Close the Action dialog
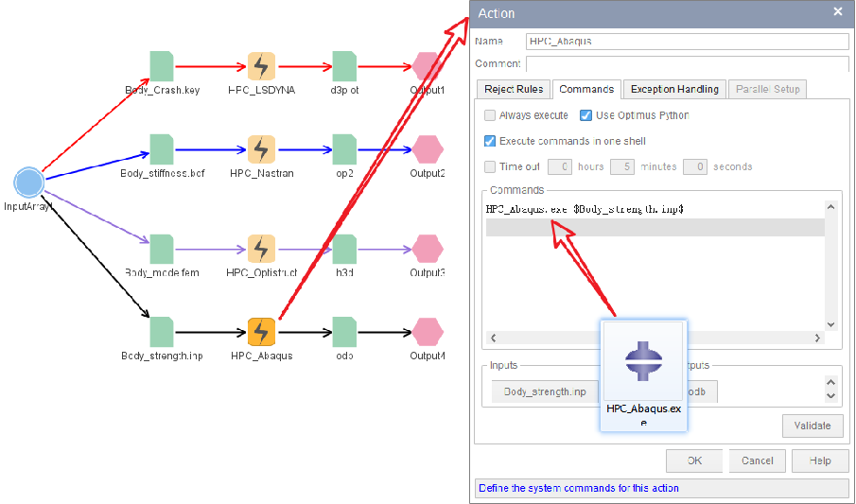This screenshot has height=504, width=856. (x=838, y=11)
